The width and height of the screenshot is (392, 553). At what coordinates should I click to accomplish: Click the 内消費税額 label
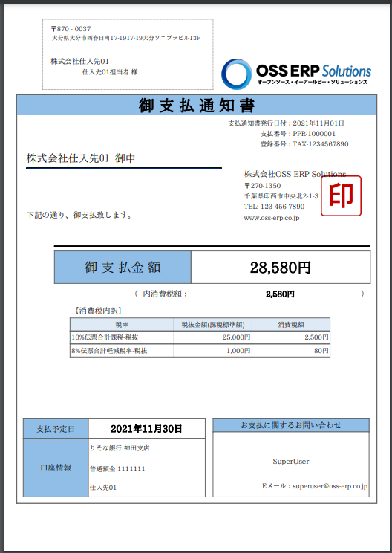[x=165, y=294]
